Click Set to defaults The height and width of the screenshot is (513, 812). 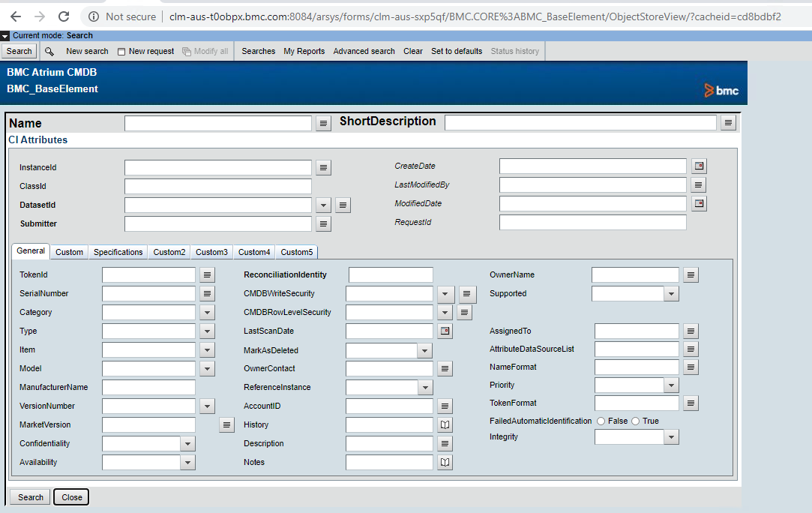point(457,51)
